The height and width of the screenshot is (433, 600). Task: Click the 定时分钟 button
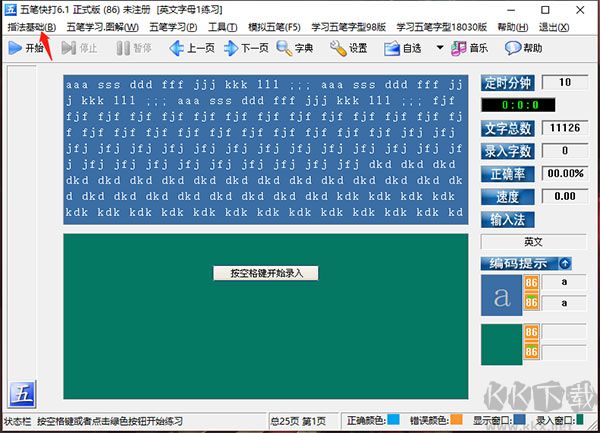pyautogui.click(x=508, y=83)
